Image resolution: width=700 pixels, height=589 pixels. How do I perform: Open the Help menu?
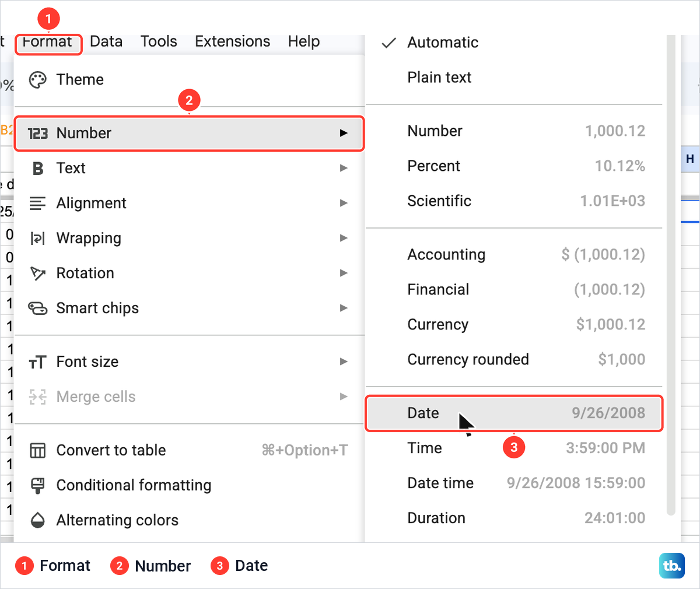pos(304,42)
